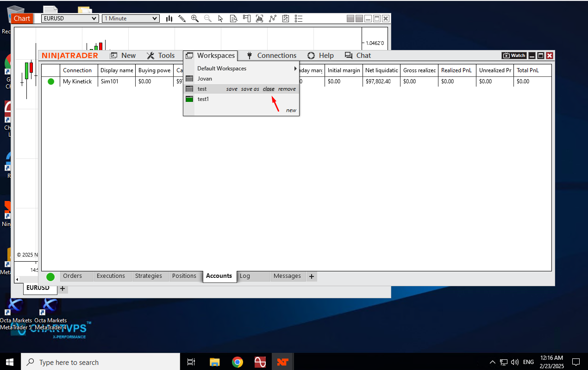This screenshot has height=370, width=588.
Task: Click the zoom in magnifier icon
Action: coord(195,19)
